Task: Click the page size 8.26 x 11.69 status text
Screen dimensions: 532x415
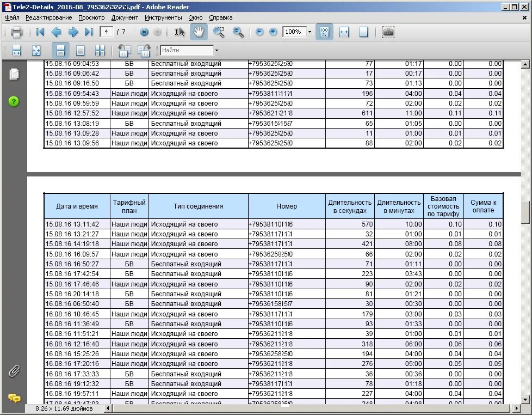Action: click(64, 408)
